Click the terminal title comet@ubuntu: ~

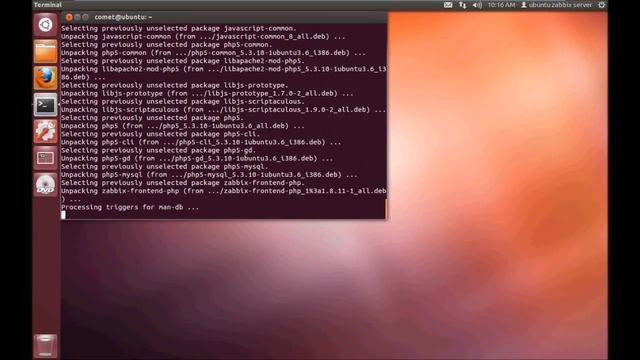(123, 17)
